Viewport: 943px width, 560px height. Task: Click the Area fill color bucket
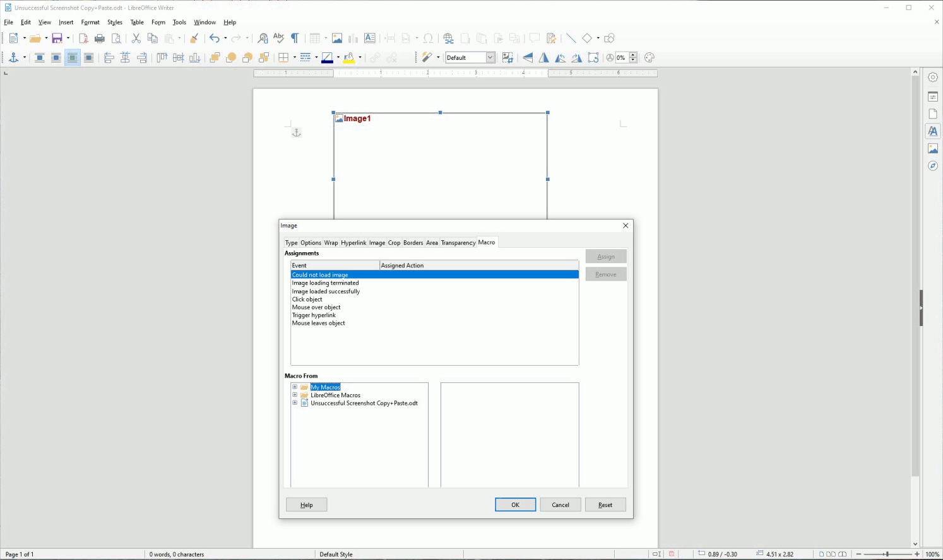349,58
